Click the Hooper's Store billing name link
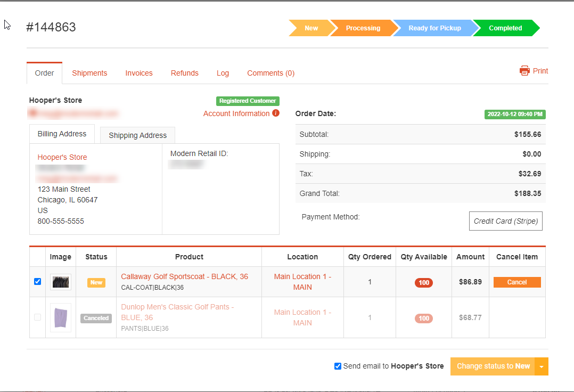 (62, 157)
